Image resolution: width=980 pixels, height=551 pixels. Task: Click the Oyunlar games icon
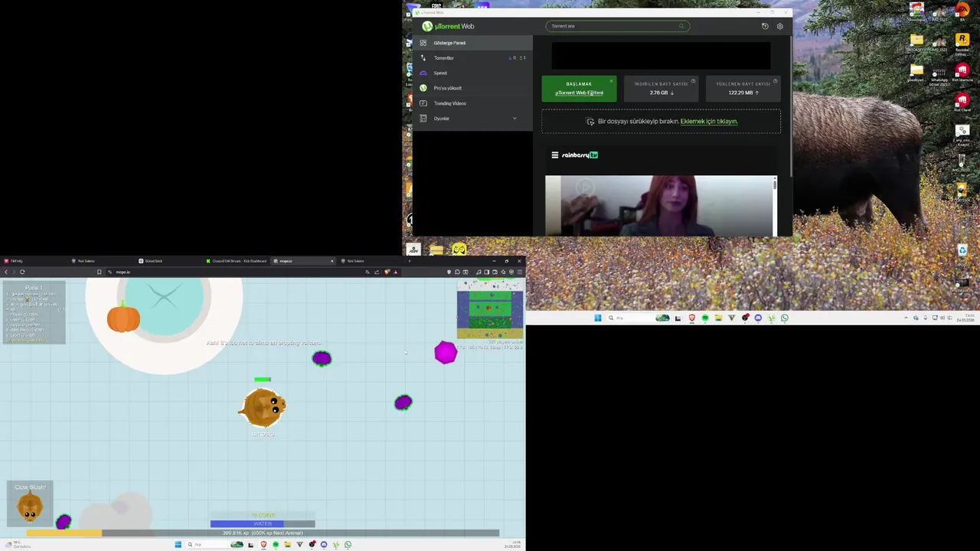click(x=423, y=119)
